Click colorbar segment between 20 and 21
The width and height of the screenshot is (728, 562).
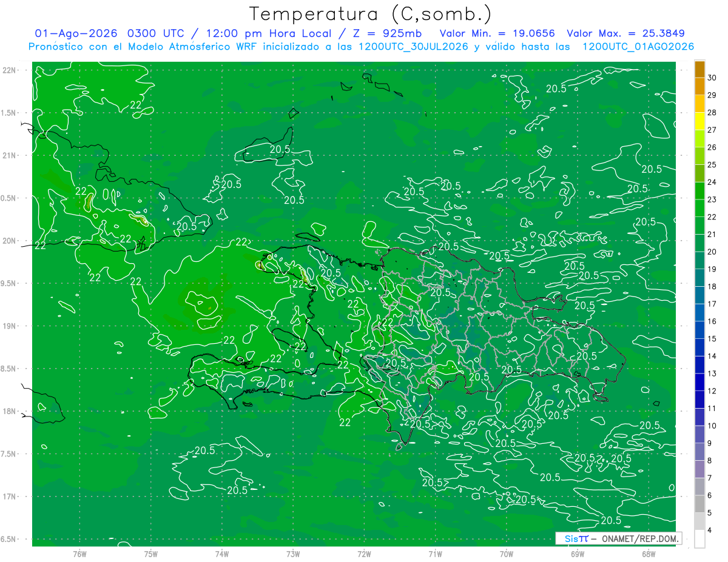click(699, 243)
